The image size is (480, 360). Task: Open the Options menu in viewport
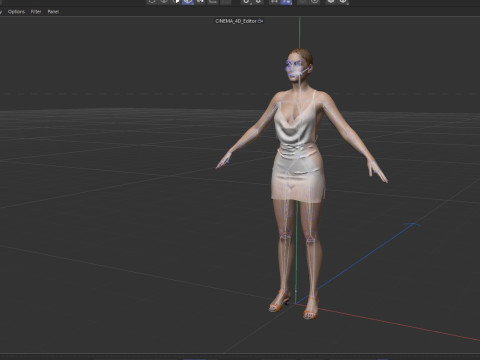coord(16,12)
